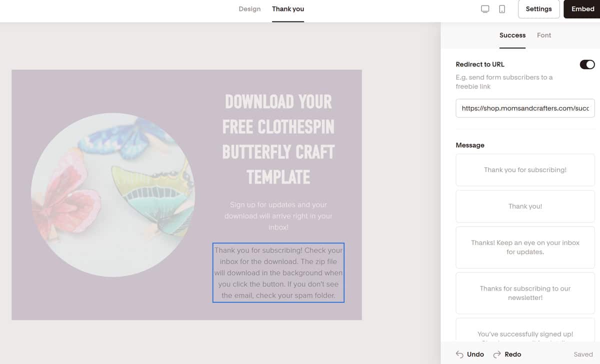Switch to the Font tab
Screen dimensions: 600x364
click(544, 35)
